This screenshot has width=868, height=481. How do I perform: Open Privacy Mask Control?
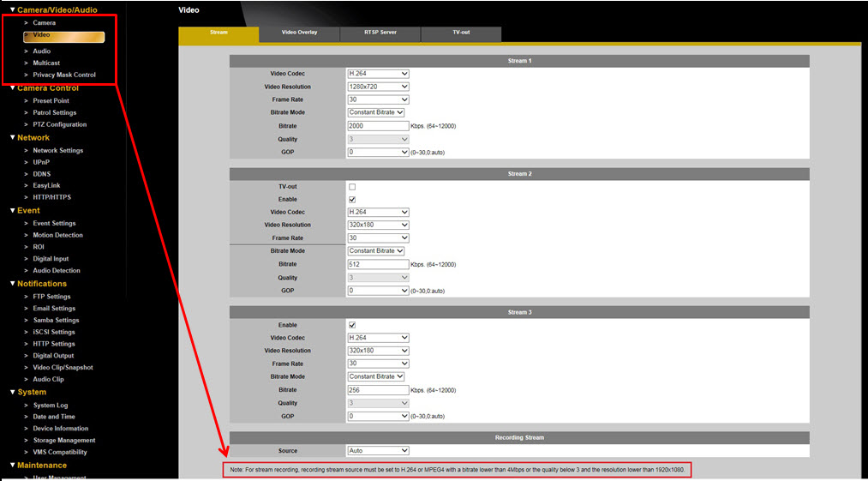point(64,75)
